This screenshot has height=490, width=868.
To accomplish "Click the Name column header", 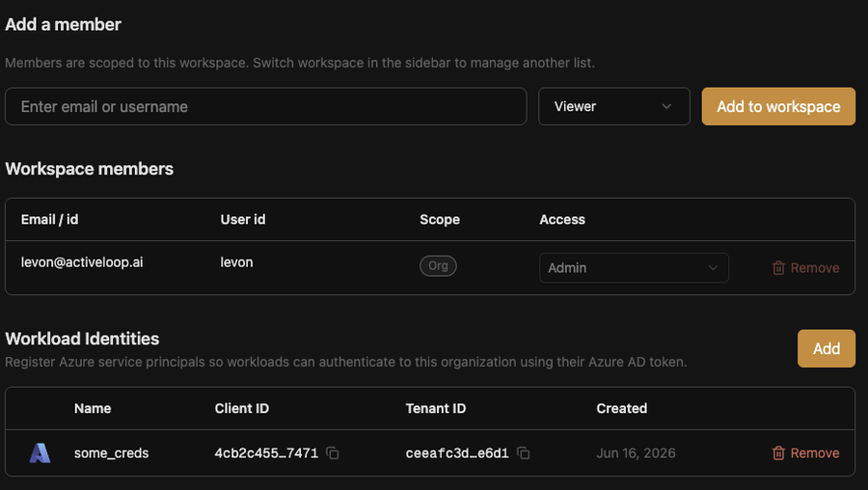I will pyautogui.click(x=93, y=409).
